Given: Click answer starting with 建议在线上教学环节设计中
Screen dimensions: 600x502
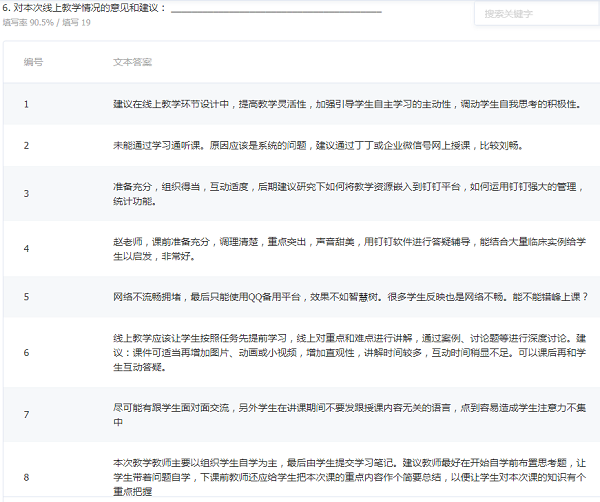Looking at the screenshot, I should (x=345, y=103).
